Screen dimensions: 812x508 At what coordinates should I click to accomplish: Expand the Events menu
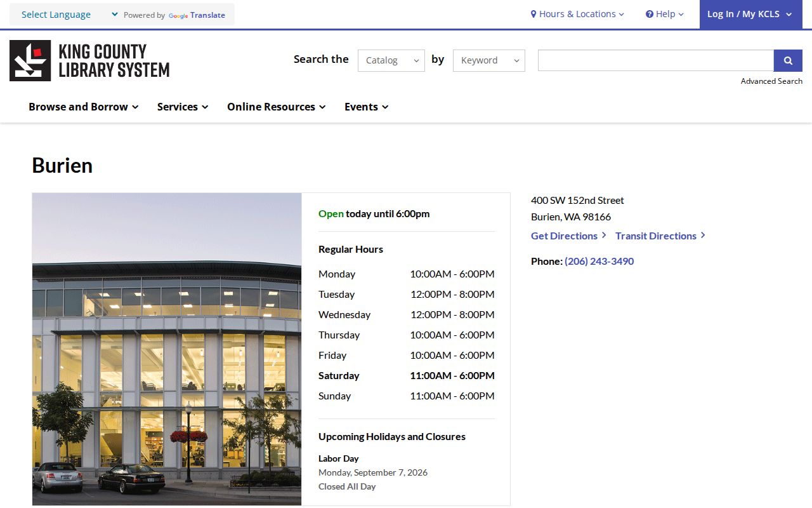tap(367, 107)
